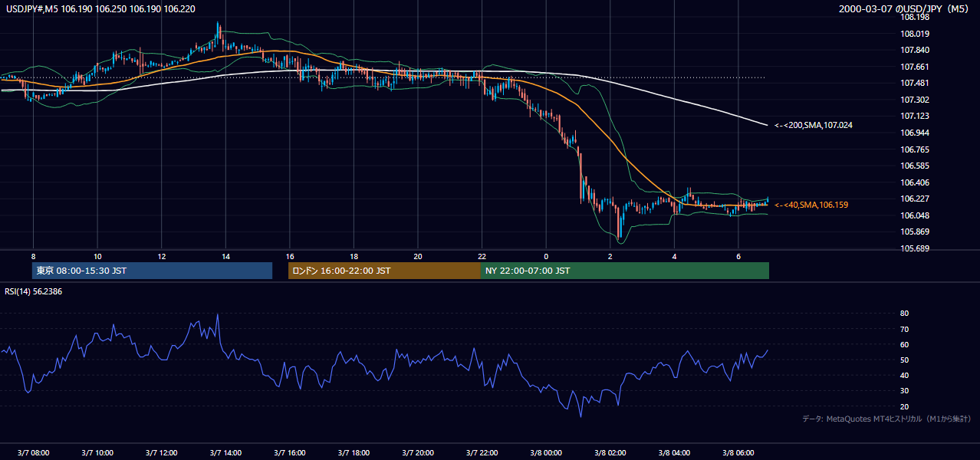
Task: Click the 2000-03-07 のUSD/JPY (M5) chart heading
Action: pyautogui.click(x=905, y=9)
